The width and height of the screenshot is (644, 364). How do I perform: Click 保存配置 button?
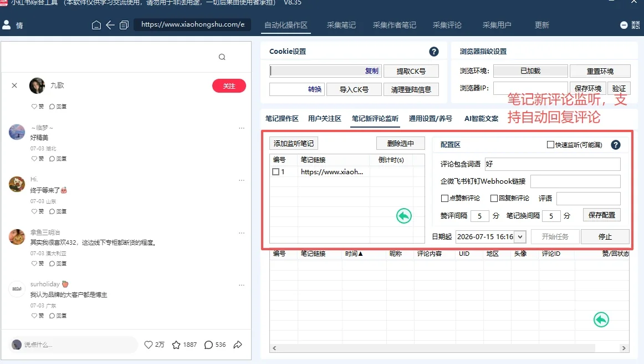(x=602, y=215)
